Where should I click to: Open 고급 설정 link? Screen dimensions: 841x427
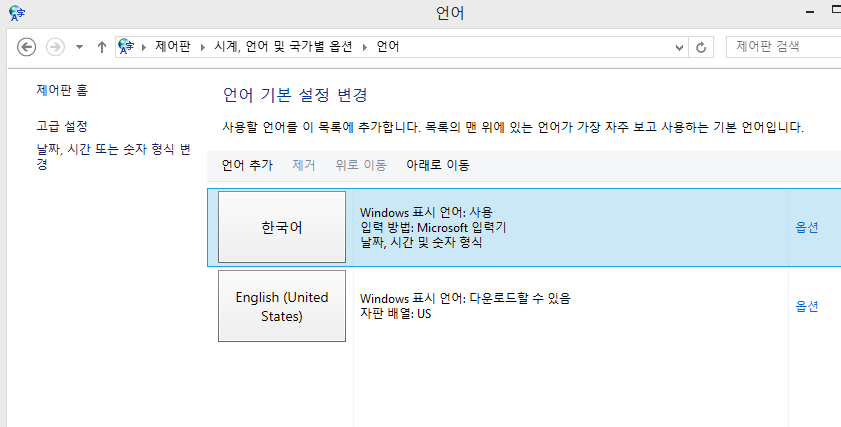coord(62,127)
